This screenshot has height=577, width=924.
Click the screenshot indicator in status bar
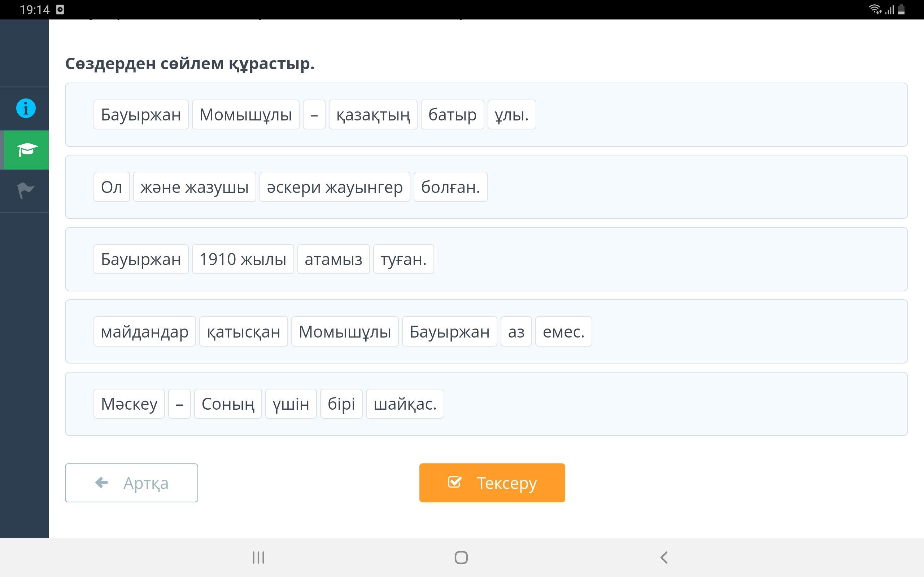60,9
